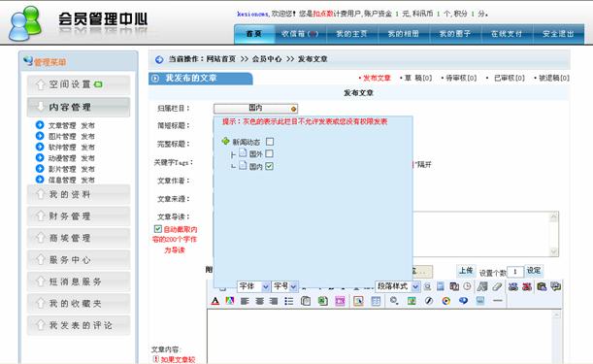The width and height of the screenshot is (593, 364).
Task: Expand the 商城管理 sidebar section
Action: tap(79, 239)
